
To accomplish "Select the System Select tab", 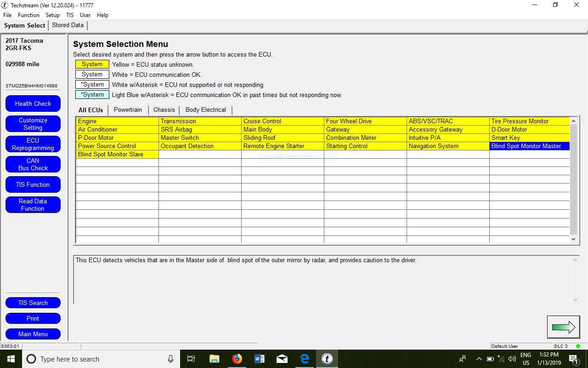I will click(25, 25).
